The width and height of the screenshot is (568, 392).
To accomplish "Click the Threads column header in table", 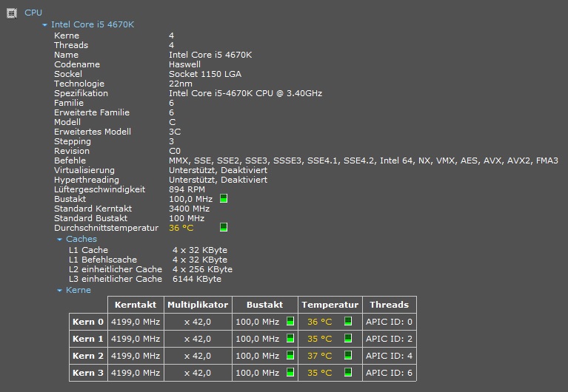I will (x=390, y=305).
